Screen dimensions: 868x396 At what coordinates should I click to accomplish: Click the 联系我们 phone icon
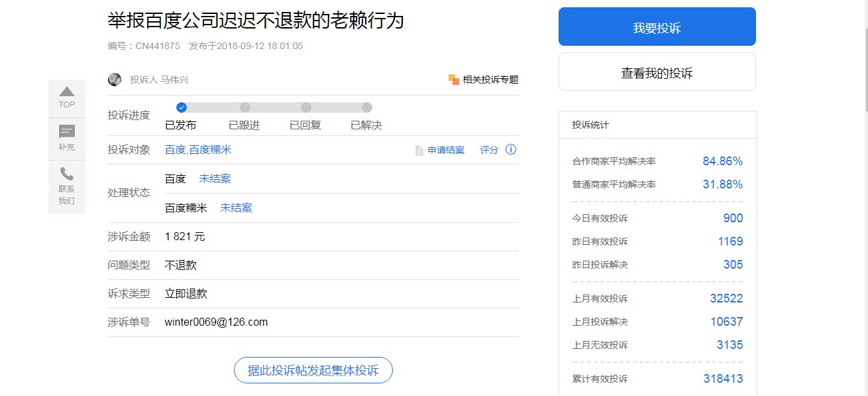67,174
